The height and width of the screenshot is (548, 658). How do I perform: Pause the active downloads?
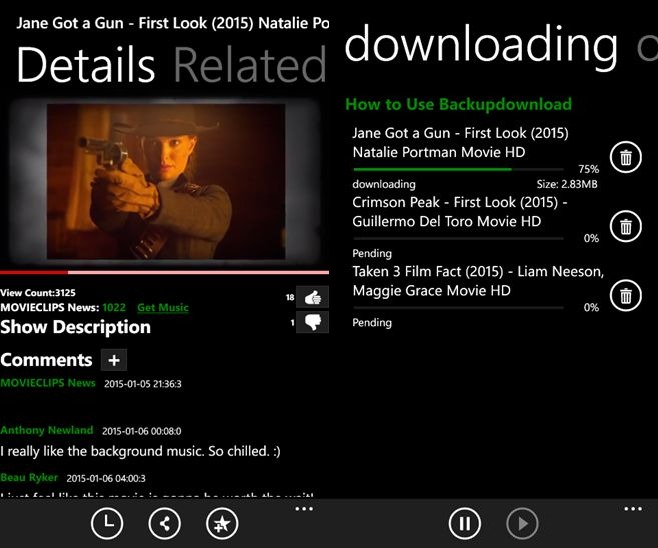[464, 523]
